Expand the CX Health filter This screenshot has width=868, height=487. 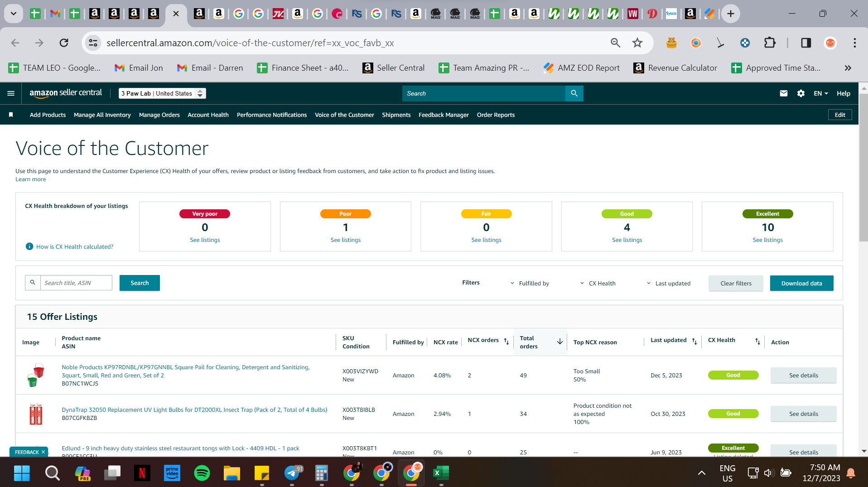[598, 283]
